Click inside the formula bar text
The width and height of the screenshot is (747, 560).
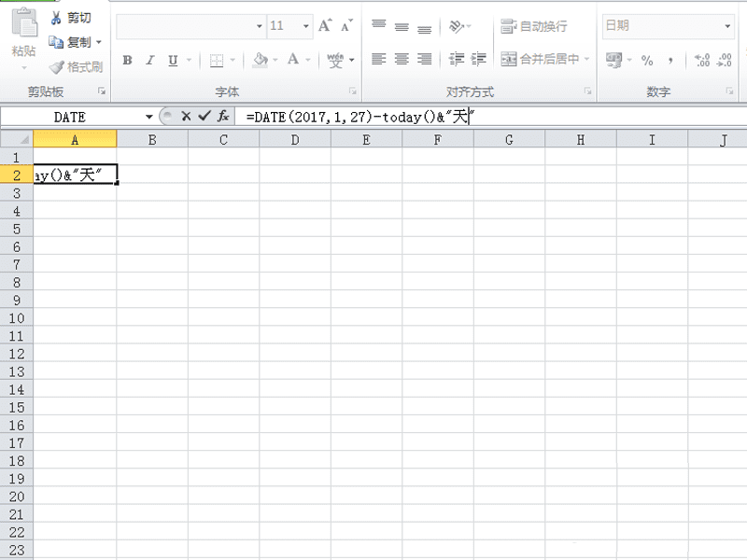[360, 117]
